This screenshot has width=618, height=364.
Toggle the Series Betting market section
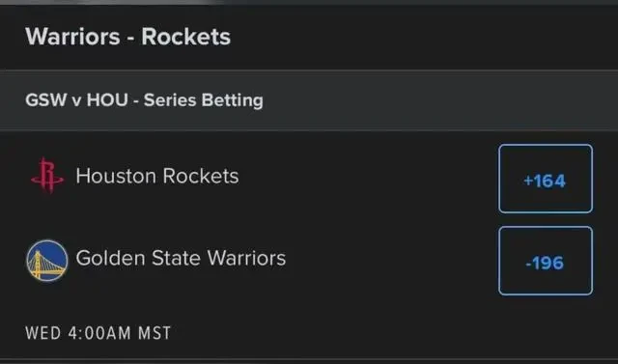coord(309,100)
